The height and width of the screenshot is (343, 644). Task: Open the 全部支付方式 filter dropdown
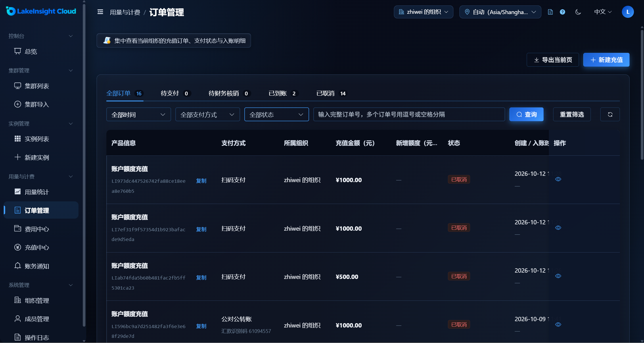click(208, 114)
